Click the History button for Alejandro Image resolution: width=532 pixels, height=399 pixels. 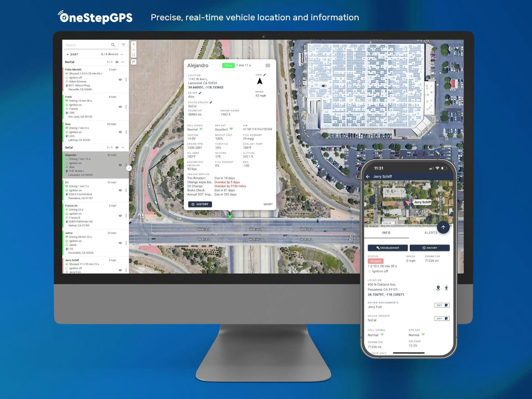coord(200,204)
